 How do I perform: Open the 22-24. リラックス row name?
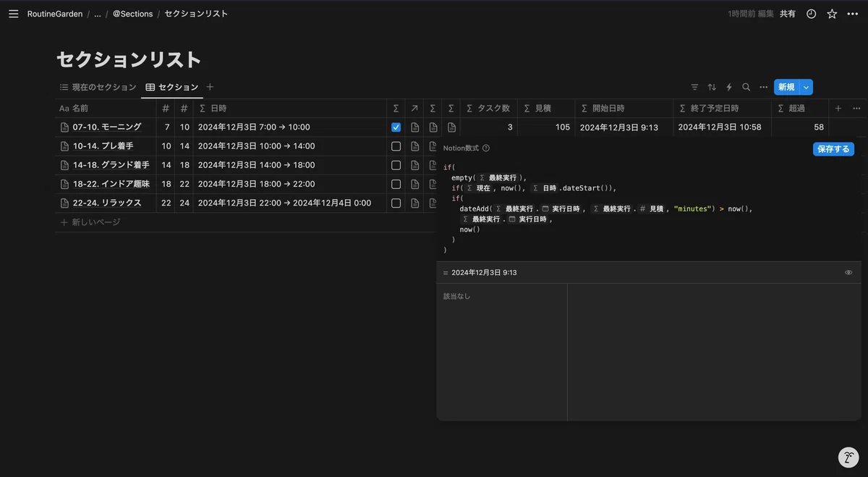[107, 203]
